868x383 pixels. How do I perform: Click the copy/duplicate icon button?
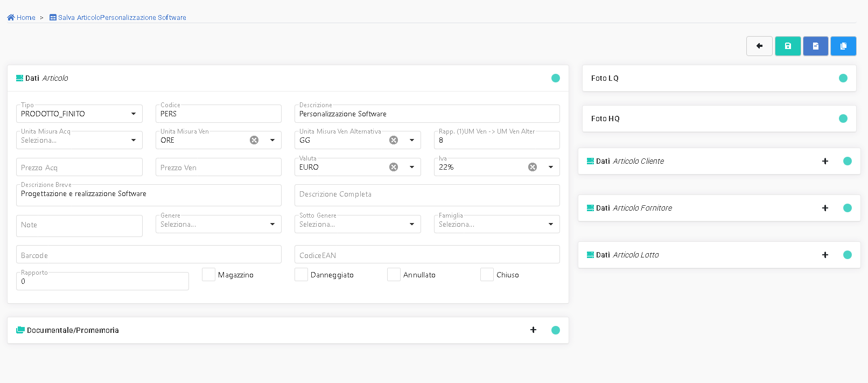843,46
